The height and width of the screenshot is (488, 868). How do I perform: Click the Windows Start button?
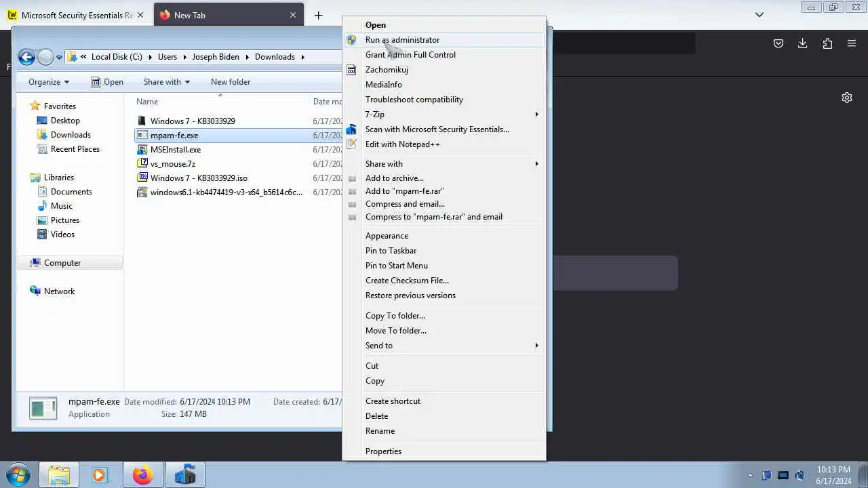point(18,474)
